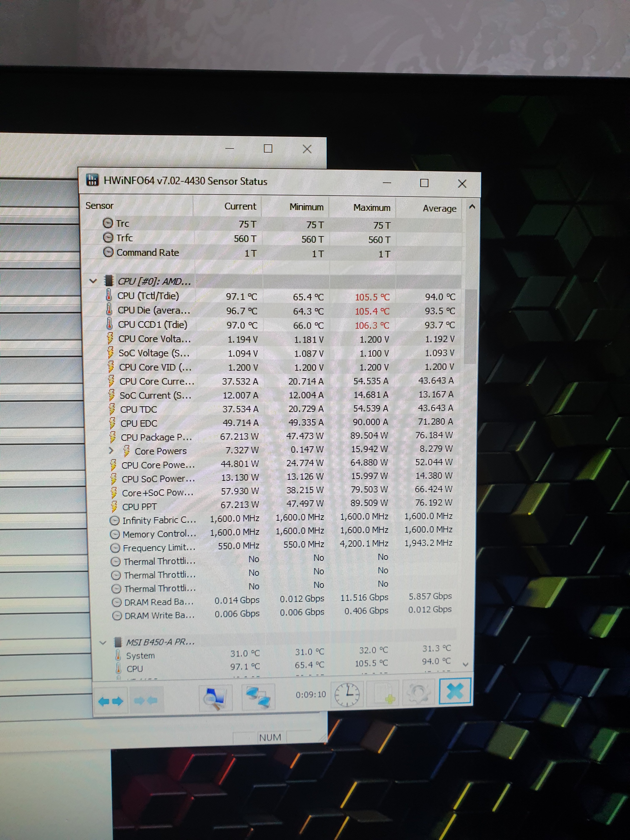Image resolution: width=630 pixels, height=840 pixels.
Task: Select the CPU PPT sensor row
Action: pyautogui.click(x=139, y=507)
